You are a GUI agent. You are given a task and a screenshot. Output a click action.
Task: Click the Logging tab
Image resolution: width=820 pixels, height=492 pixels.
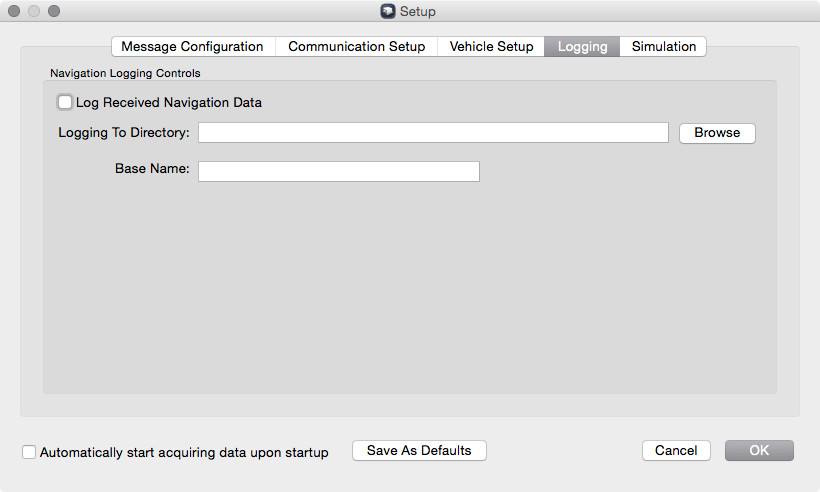tap(582, 47)
